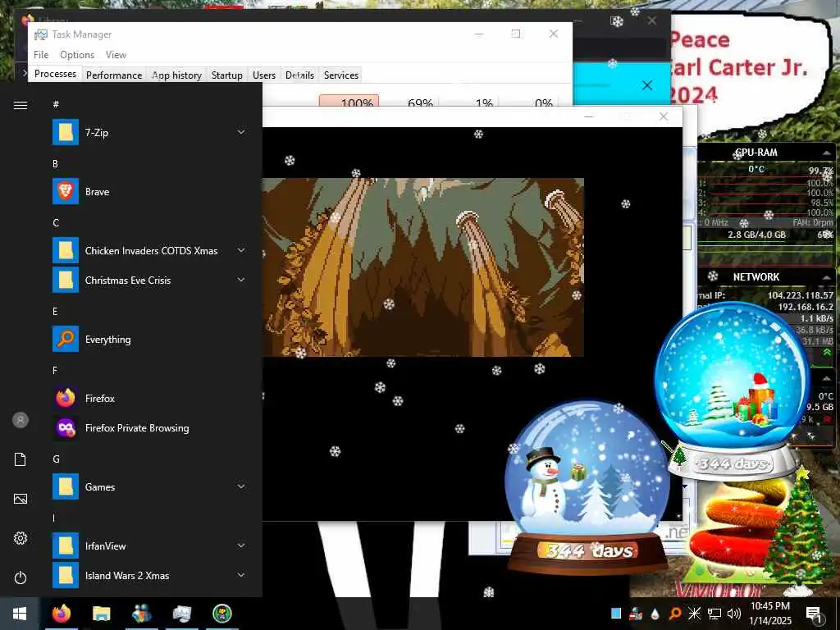Screen dimensions: 840x630
Task: Open the View menu in Task Manager
Action: click(116, 55)
